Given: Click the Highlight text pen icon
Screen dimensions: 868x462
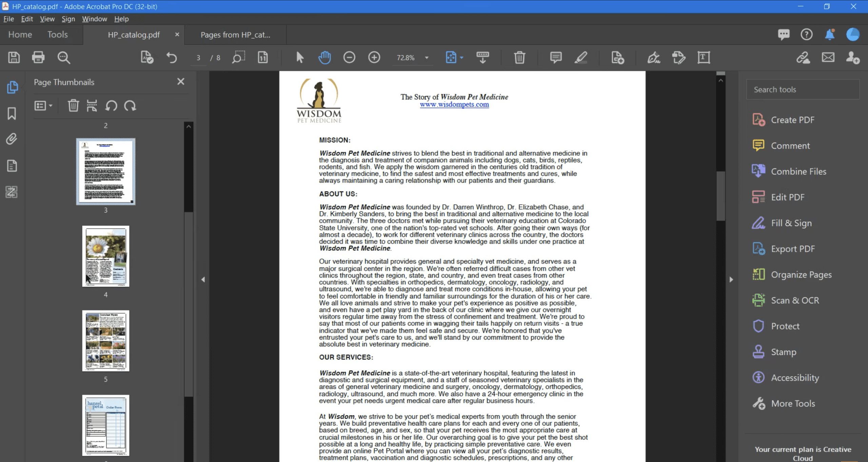Looking at the screenshot, I should click(581, 58).
